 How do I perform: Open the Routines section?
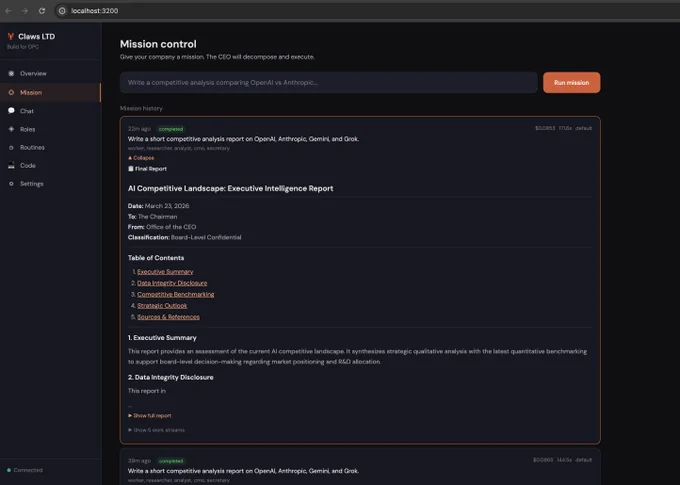(50, 147)
